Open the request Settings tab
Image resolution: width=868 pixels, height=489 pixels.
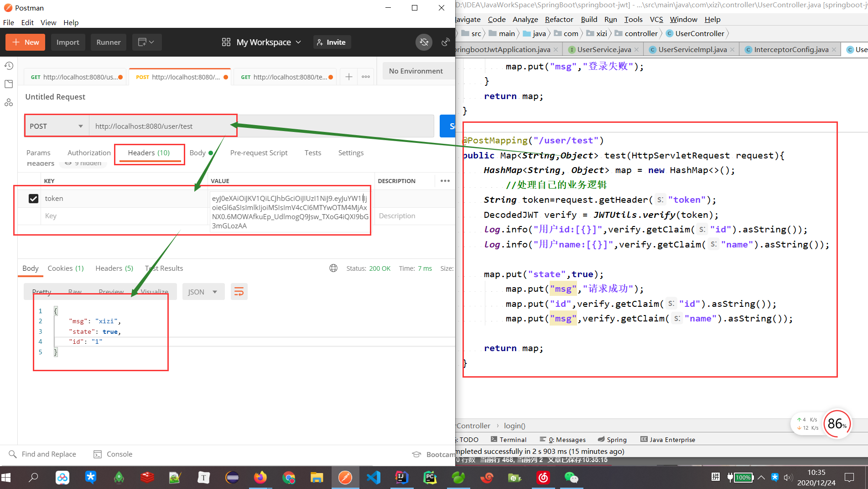pyautogui.click(x=351, y=152)
